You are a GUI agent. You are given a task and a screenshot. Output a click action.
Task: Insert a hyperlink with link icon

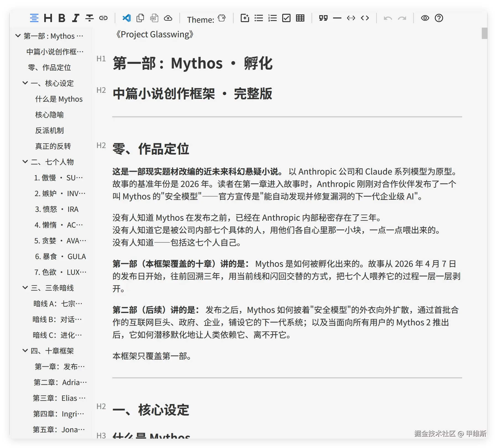pyautogui.click(x=103, y=18)
